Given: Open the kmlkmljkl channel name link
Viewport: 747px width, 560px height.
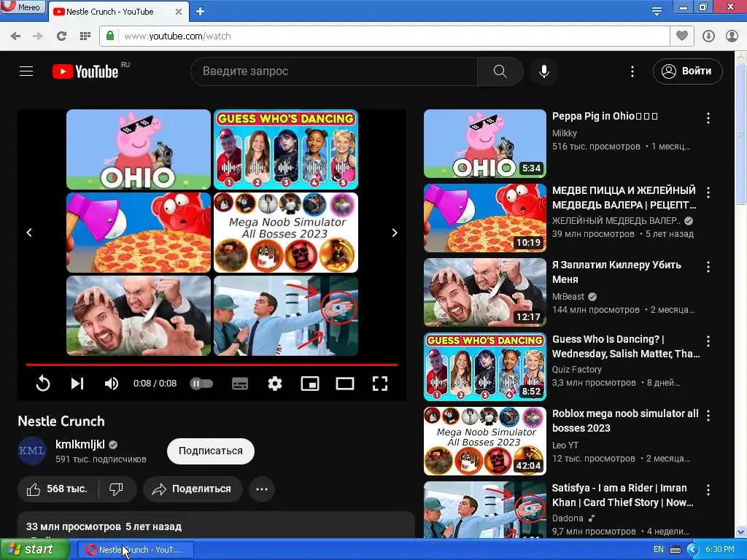Looking at the screenshot, I should click(80, 444).
